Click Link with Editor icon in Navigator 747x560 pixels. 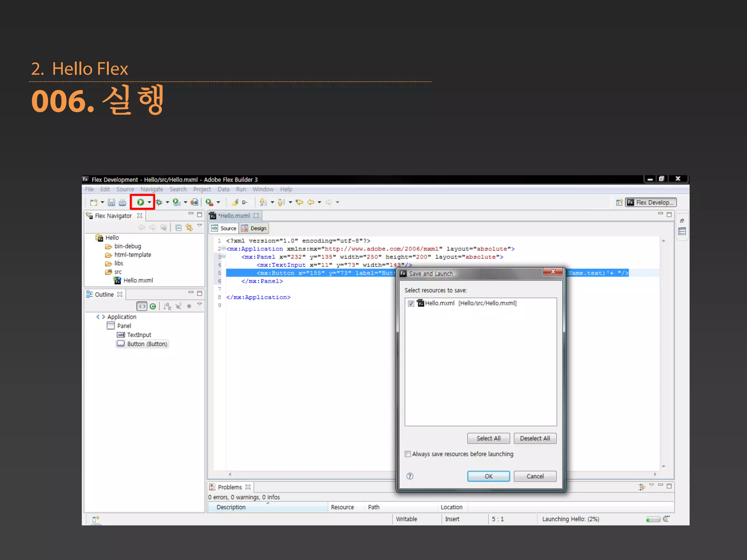point(189,227)
